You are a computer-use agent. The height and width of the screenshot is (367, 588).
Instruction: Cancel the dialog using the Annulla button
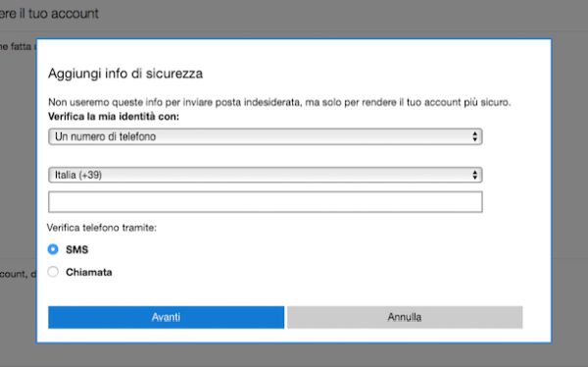[x=405, y=317]
